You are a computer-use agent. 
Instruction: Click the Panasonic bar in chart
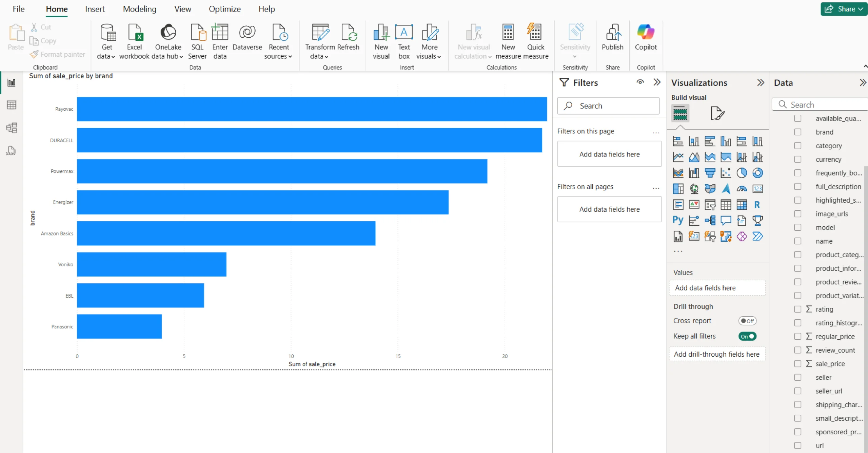click(119, 326)
